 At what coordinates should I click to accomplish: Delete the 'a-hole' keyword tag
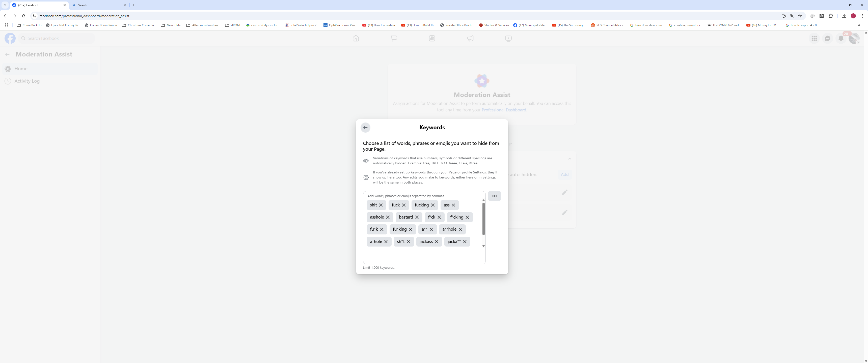pos(386,242)
